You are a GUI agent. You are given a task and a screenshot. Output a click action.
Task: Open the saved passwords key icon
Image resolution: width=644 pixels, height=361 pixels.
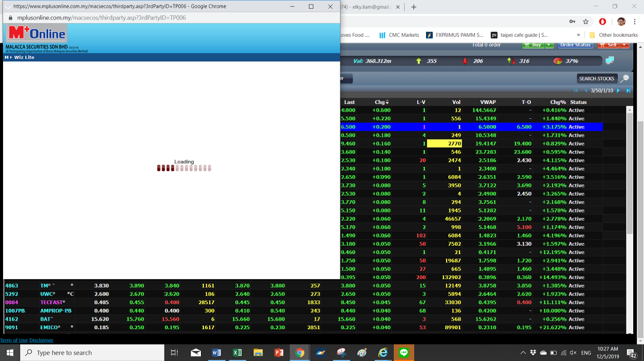click(x=572, y=22)
